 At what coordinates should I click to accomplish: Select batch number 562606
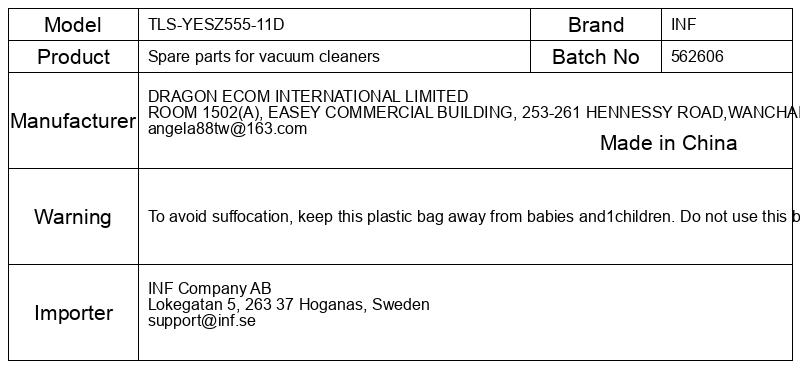coord(697,56)
